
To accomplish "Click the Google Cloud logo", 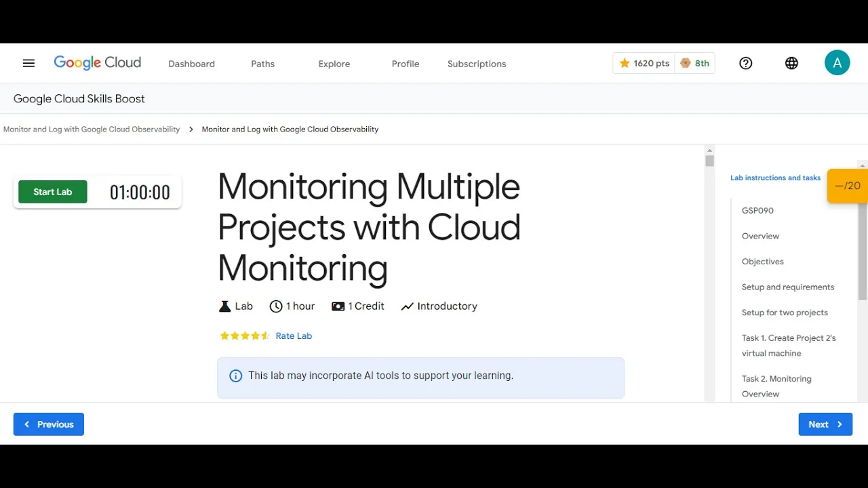I will coord(98,63).
